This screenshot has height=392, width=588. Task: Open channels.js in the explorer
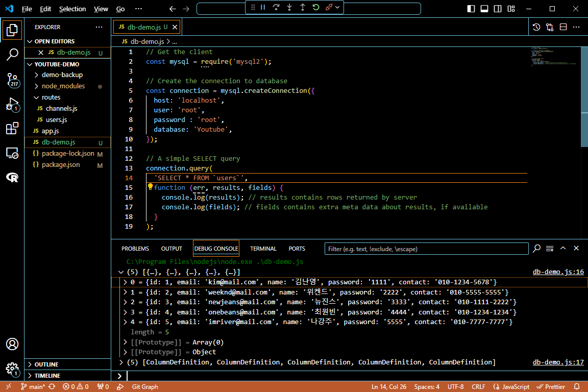click(61, 109)
